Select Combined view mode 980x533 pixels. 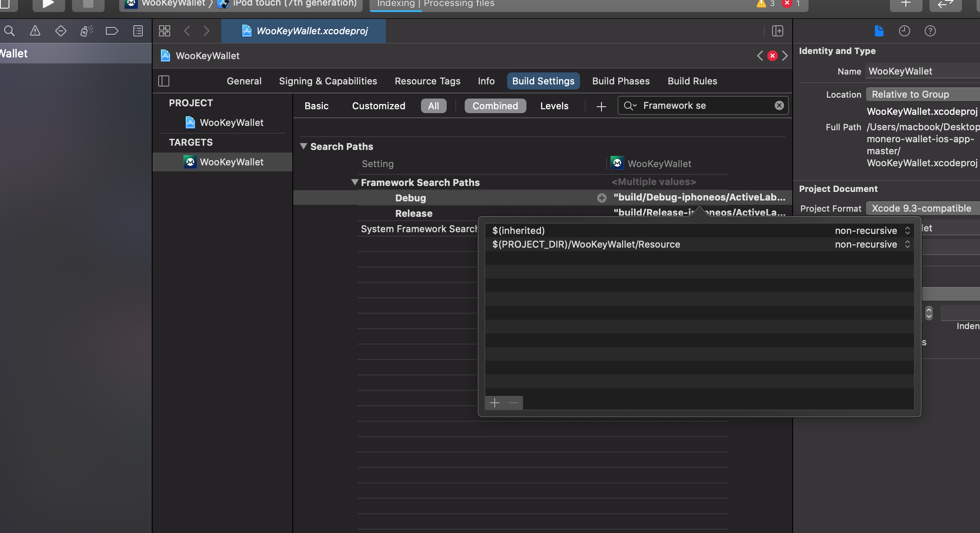point(495,106)
